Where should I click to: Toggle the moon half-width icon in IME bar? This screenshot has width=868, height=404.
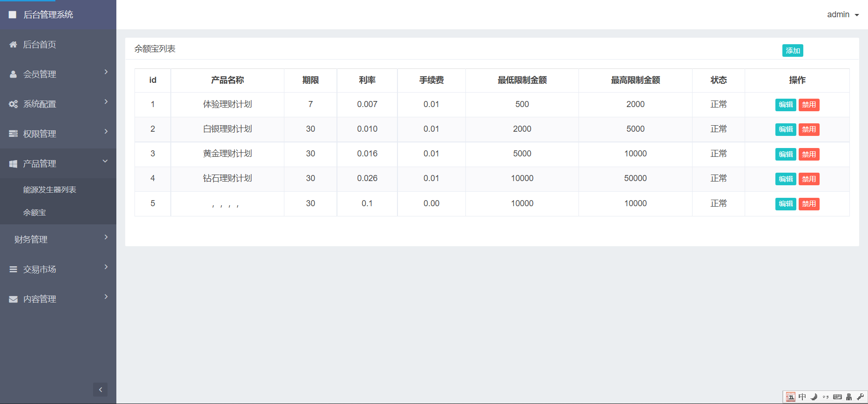coord(814,397)
